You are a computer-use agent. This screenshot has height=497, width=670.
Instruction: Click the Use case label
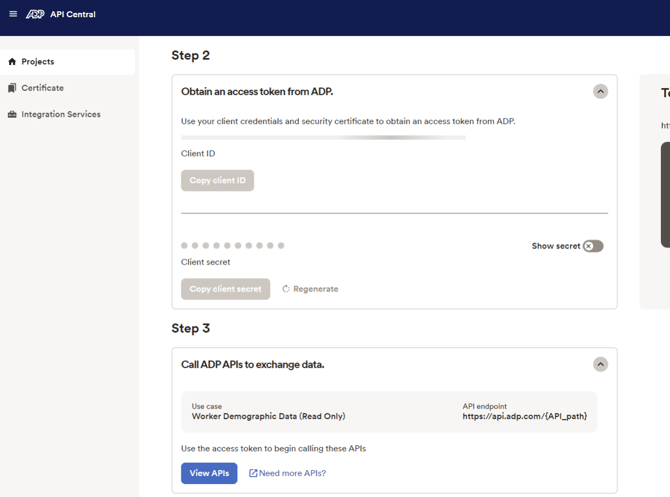207,406
